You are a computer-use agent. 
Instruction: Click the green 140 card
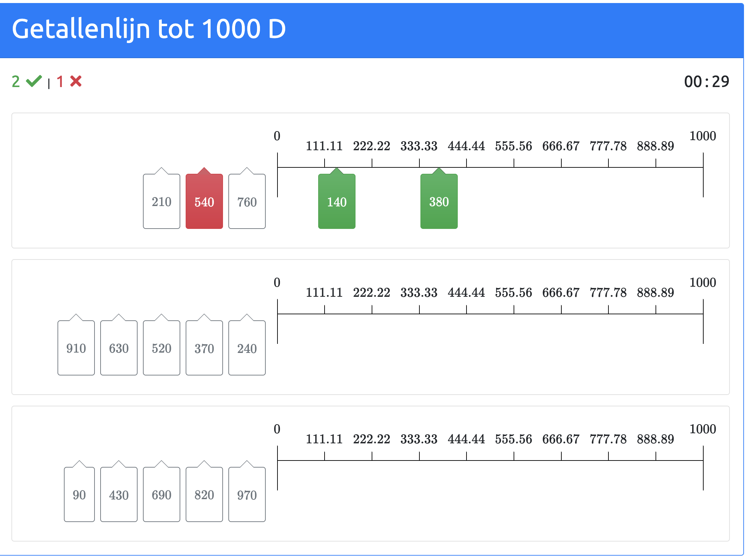pos(337,202)
